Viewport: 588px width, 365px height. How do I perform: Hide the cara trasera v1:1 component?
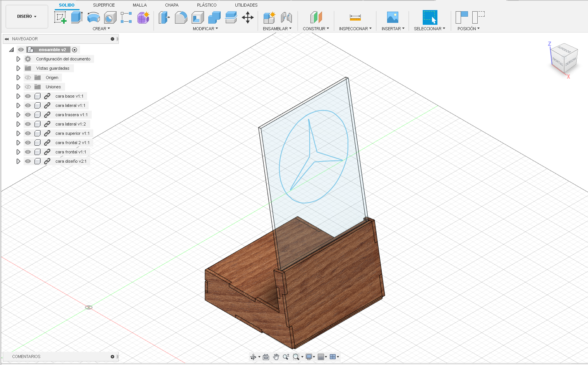[x=28, y=115]
